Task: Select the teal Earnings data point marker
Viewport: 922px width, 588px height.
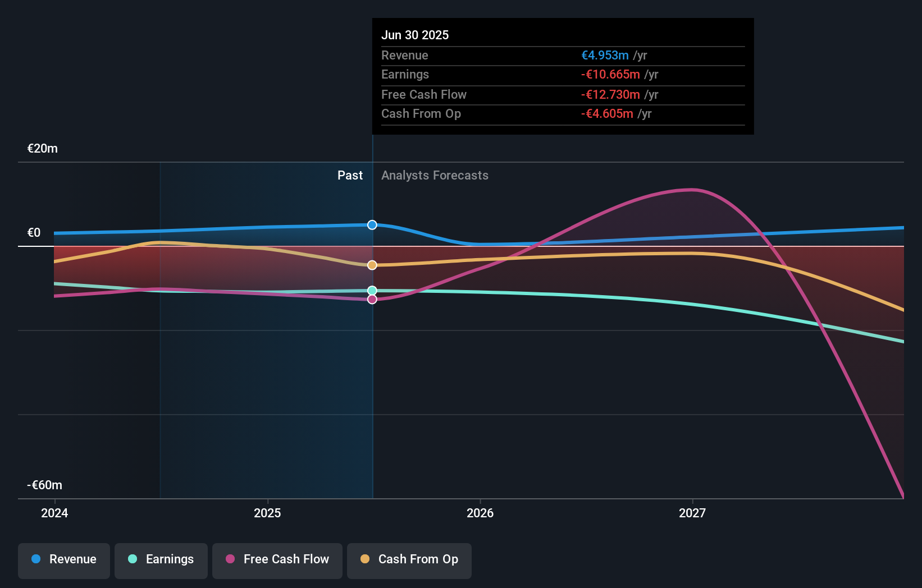Action: coord(372,291)
